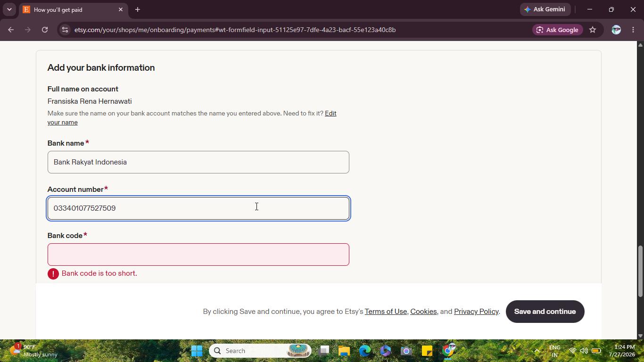Screen dimensions: 644x362
Task: Click the volume speaker icon
Action: pos(584,351)
